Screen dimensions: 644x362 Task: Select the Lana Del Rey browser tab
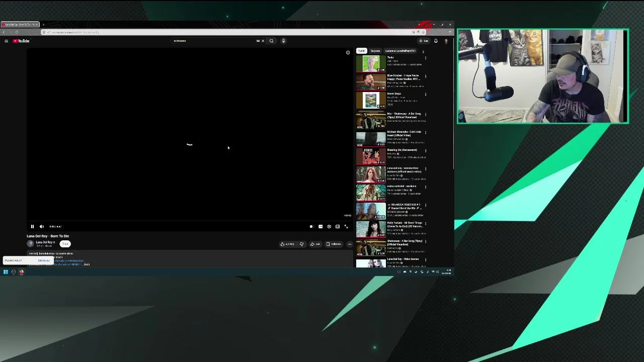pos(20,24)
